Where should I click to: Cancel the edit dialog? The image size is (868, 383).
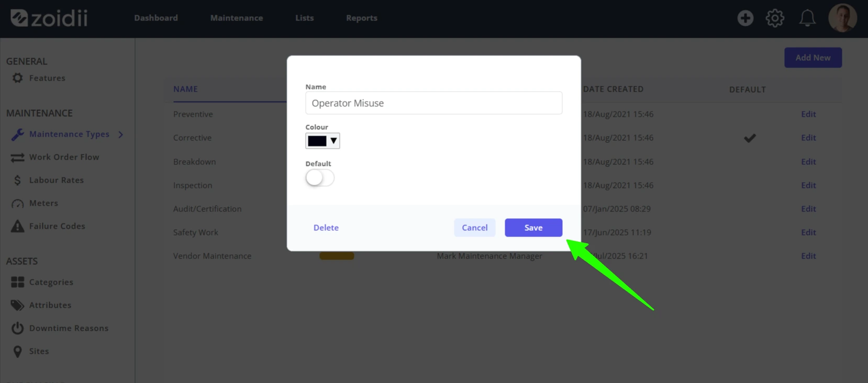click(x=475, y=228)
